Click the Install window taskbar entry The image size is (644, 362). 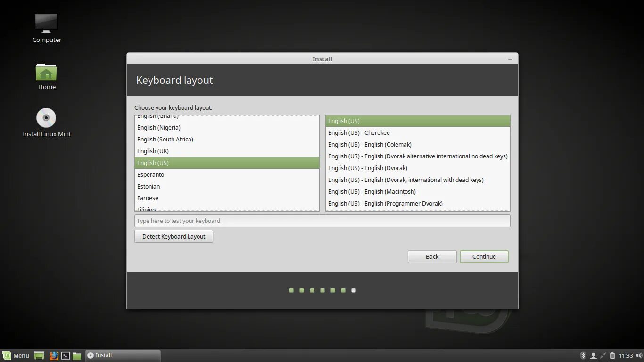123,355
